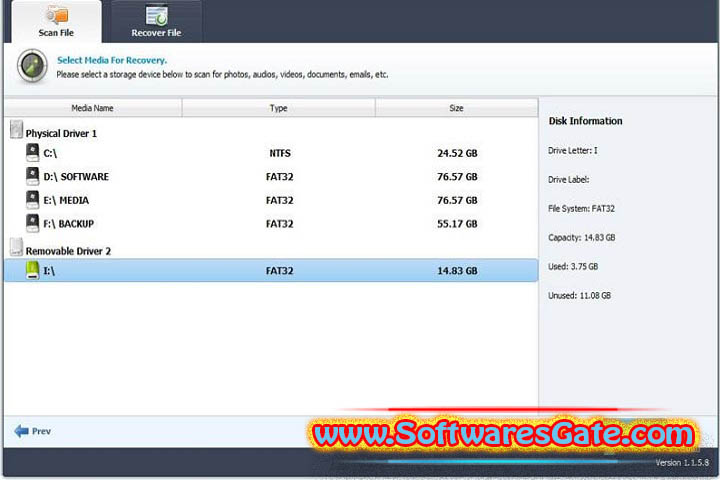Select the C:\ drive row
The height and width of the screenshot is (480, 720).
point(271,153)
